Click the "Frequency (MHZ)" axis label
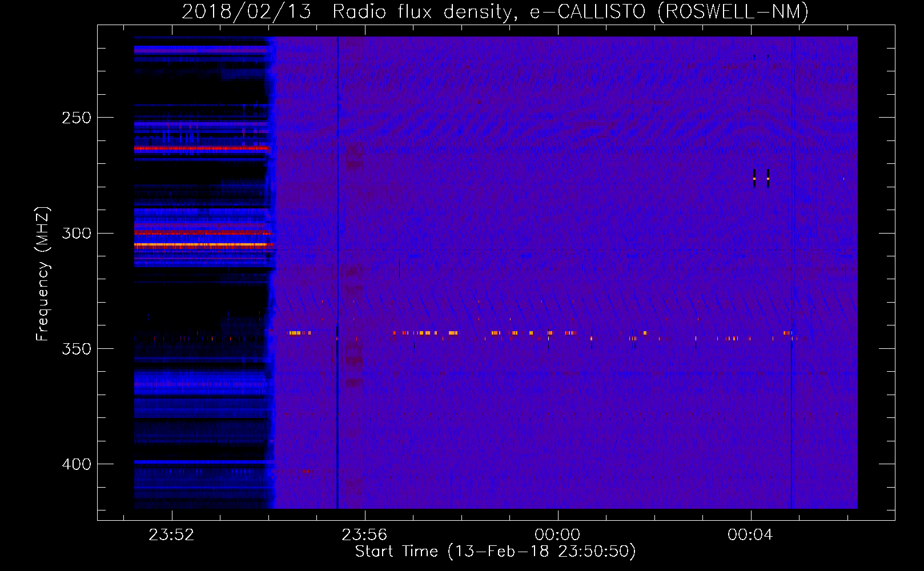 43,274
